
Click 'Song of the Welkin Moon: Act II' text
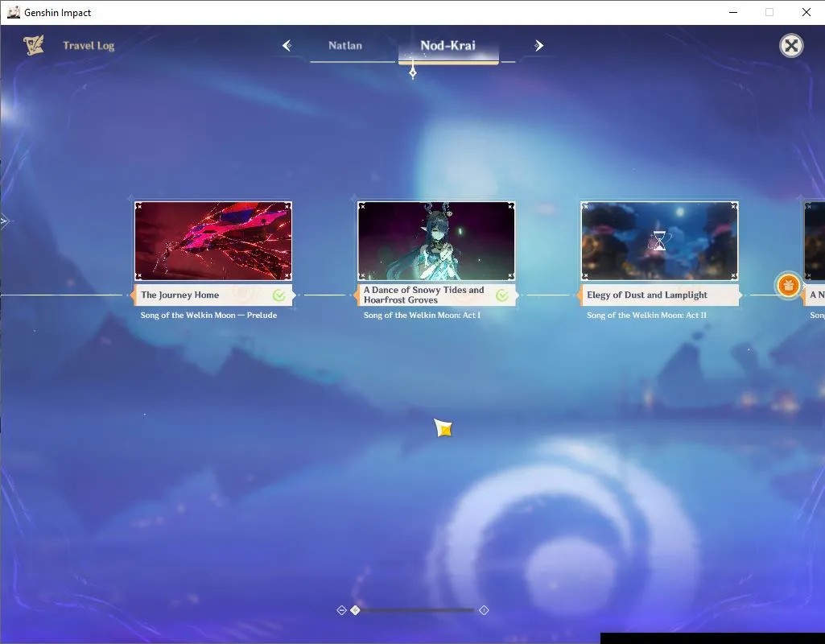(646, 316)
